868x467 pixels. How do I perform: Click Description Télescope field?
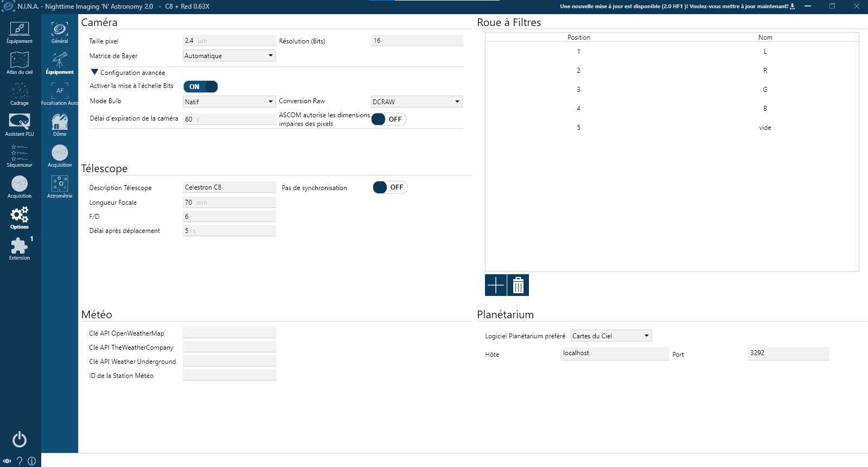229,187
